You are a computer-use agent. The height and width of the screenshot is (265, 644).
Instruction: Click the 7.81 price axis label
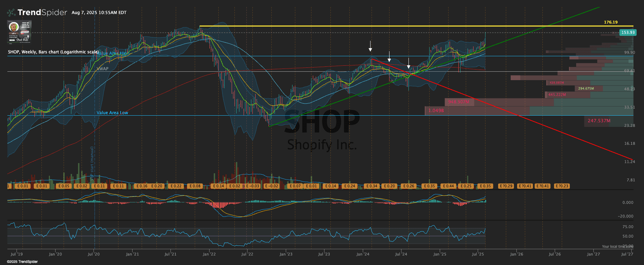tap(631, 180)
